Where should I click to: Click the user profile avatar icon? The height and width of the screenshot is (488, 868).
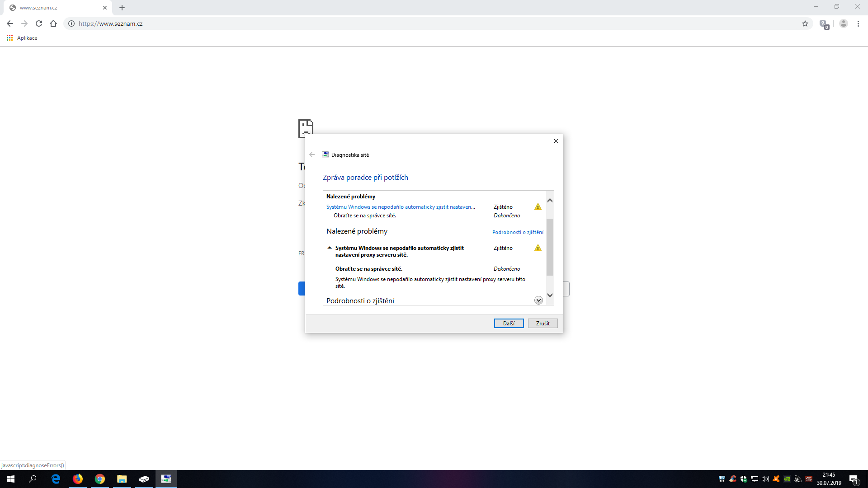(x=843, y=23)
